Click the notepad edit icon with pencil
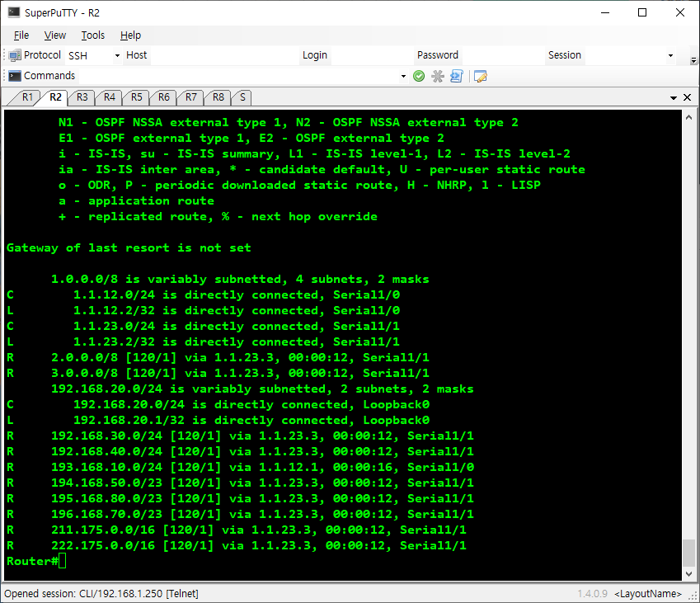The width and height of the screenshot is (700, 603). (x=481, y=77)
